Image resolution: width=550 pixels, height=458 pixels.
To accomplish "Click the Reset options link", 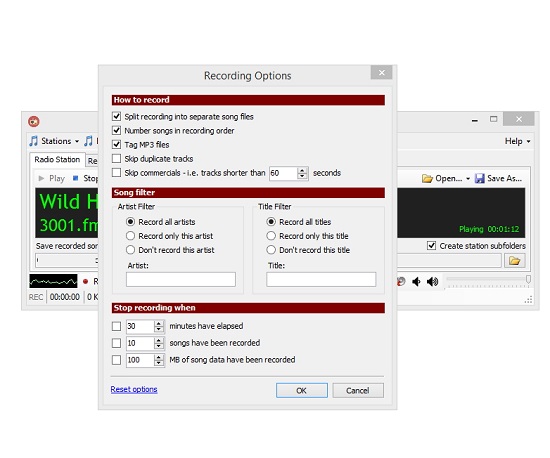I will (x=134, y=389).
